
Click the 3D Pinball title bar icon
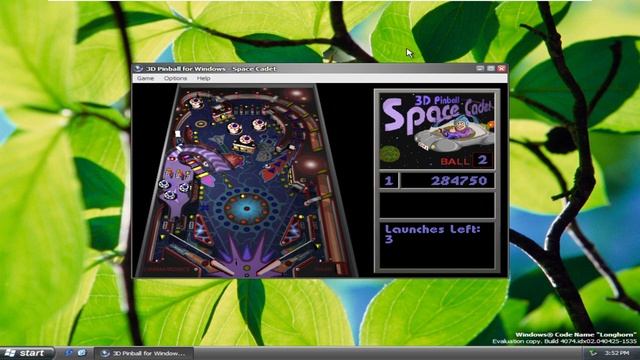[139, 69]
